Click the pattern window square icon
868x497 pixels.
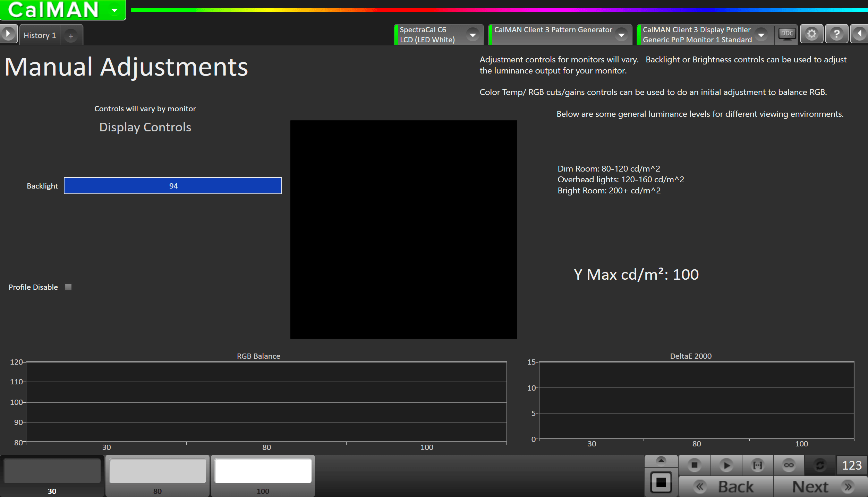tap(661, 482)
